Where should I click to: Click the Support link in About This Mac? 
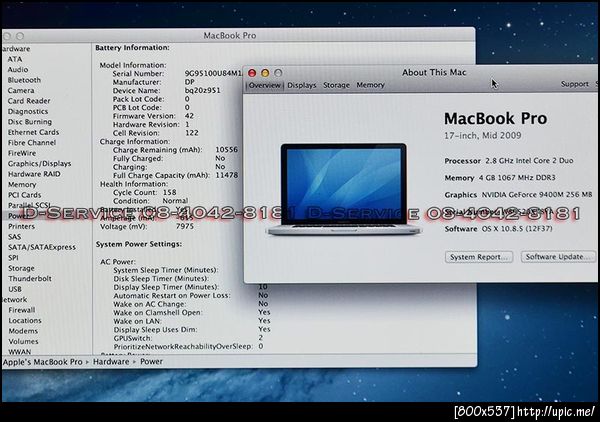(x=574, y=84)
